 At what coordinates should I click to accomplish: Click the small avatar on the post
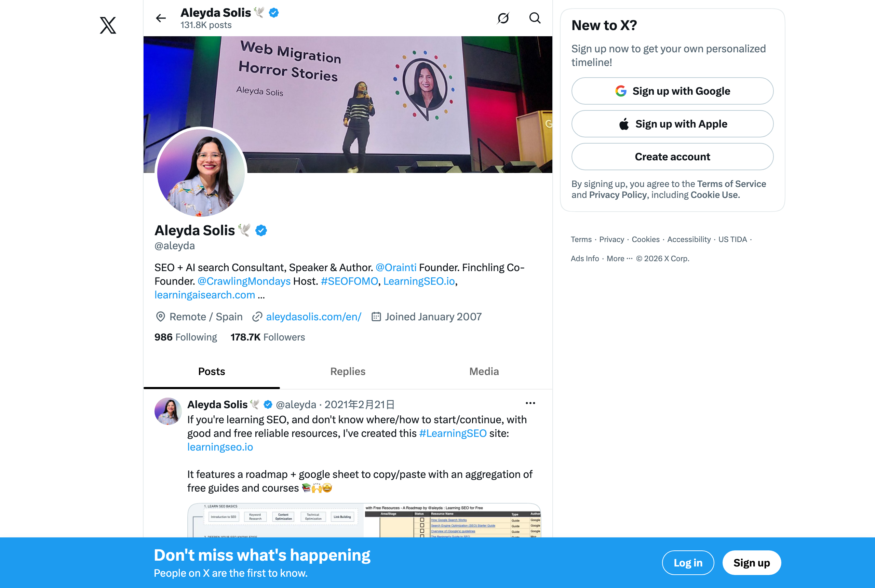coord(168,411)
